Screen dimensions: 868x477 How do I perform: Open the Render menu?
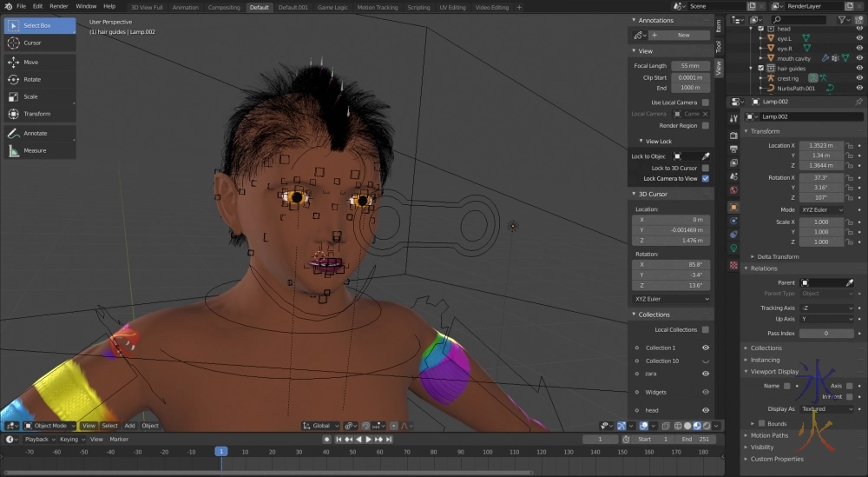pyautogui.click(x=59, y=6)
